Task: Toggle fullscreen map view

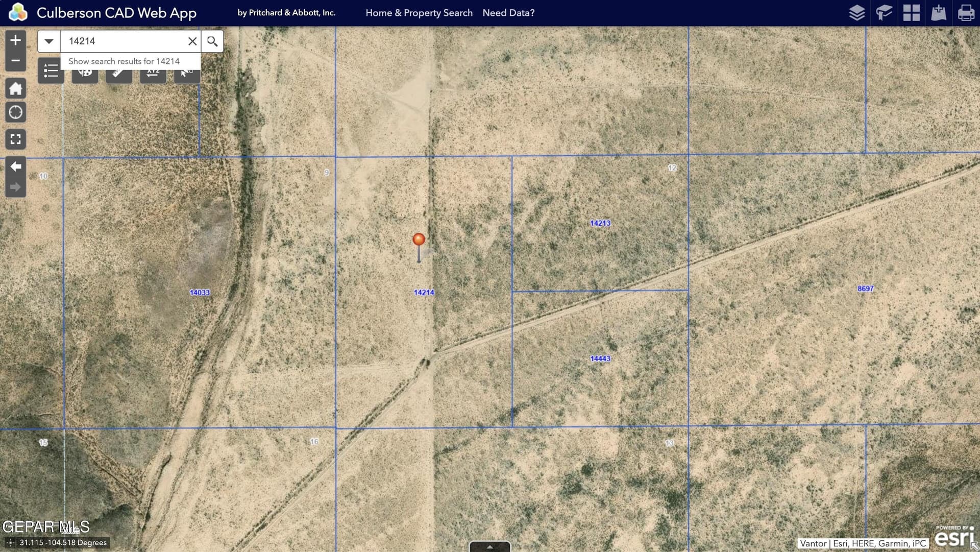Action: (x=15, y=139)
